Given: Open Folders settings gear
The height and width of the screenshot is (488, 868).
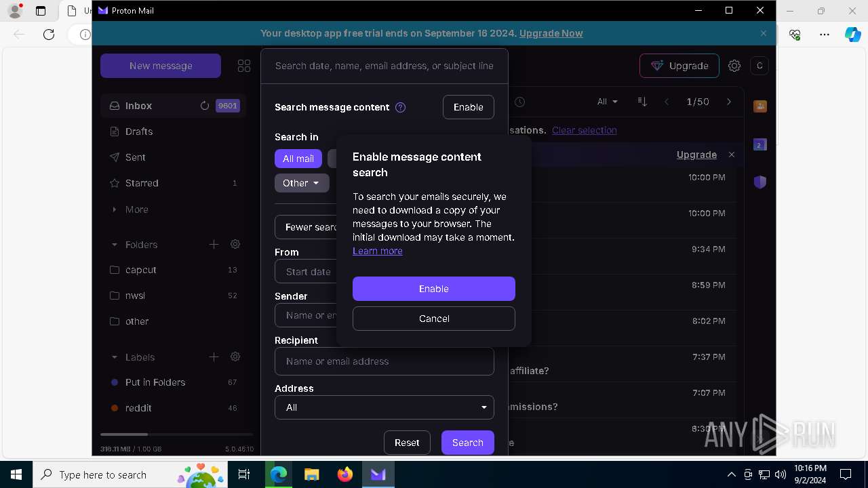Looking at the screenshot, I should point(235,244).
